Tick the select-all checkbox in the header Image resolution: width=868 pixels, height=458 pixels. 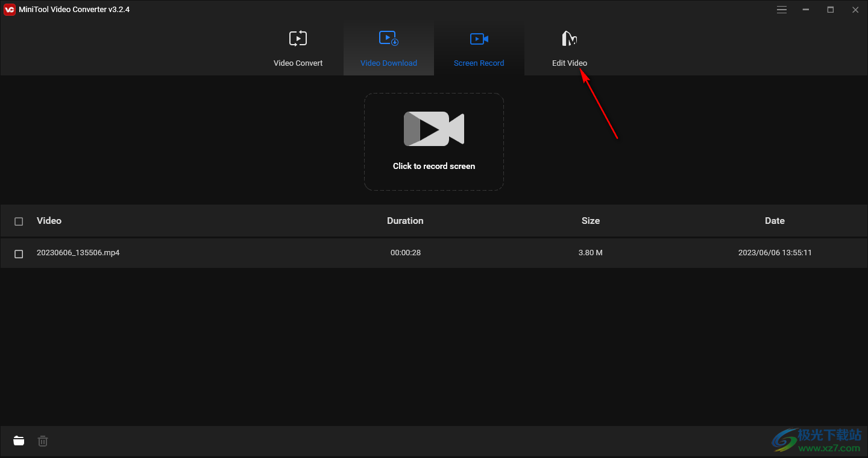pos(19,221)
